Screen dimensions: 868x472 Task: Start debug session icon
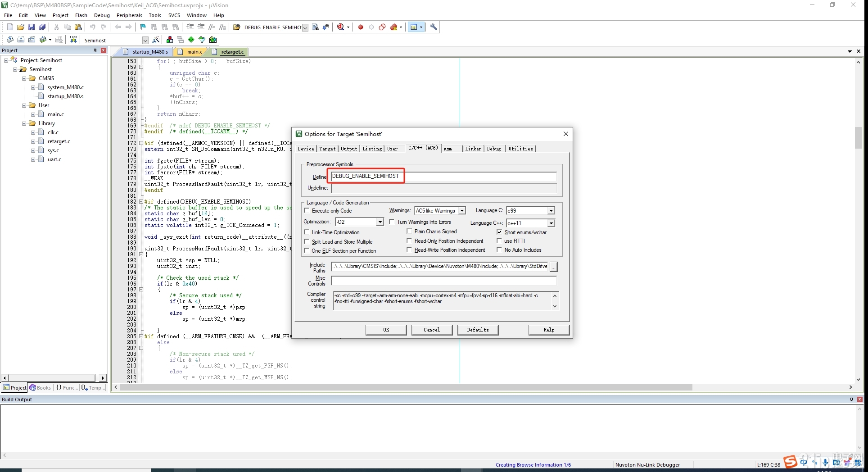[341, 27]
